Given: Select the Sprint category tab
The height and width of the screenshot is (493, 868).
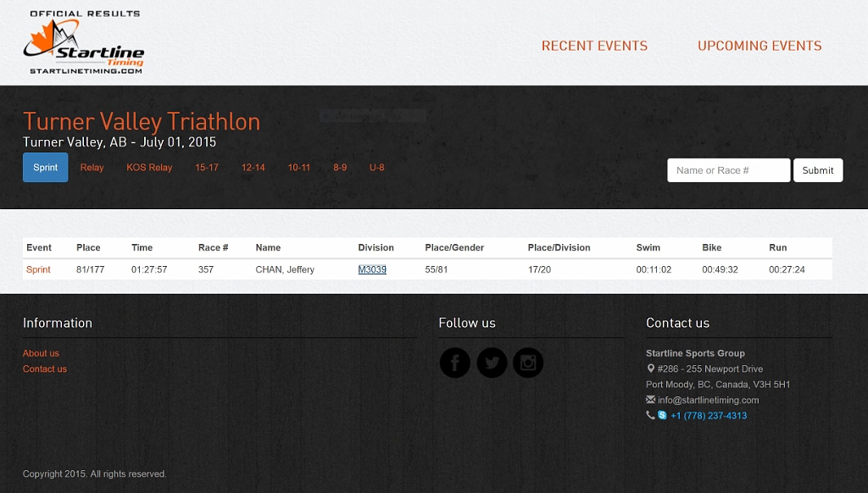Looking at the screenshot, I should [46, 168].
